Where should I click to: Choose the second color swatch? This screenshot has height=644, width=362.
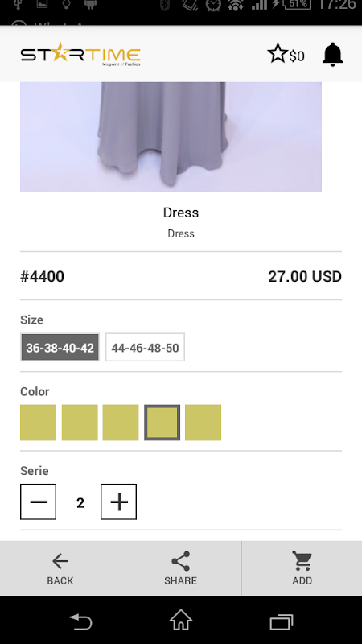tap(80, 423)
